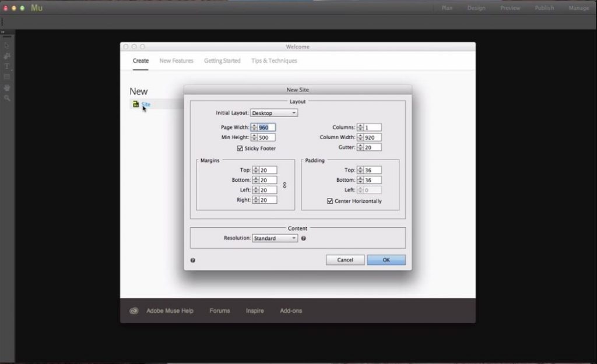Click the disabled Padding Left field
The height and width of the screenshot is (364, 597).
373,190
